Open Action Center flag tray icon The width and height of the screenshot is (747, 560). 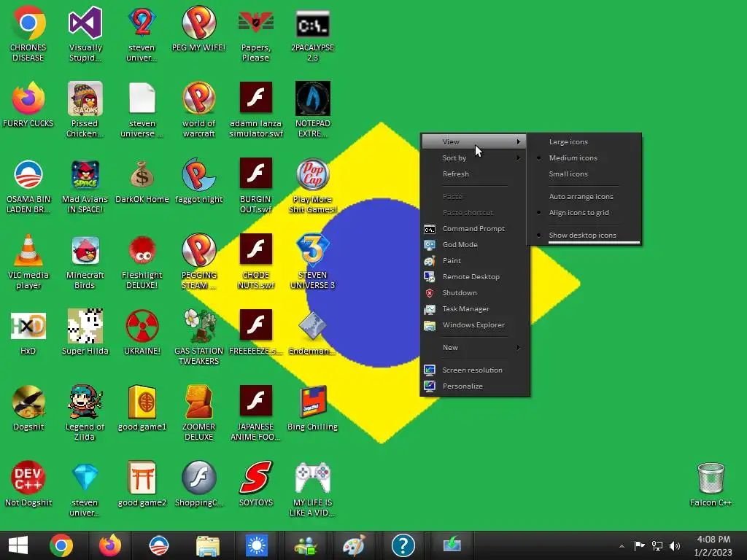click(x=639, y=545)
